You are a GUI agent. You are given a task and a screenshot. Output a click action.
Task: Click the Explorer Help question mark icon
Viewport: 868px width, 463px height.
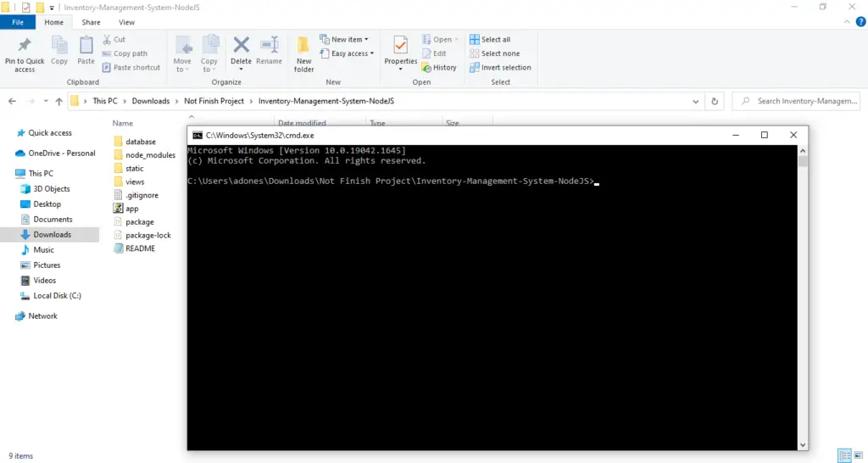pyautogui.click(x=861, y=22)
